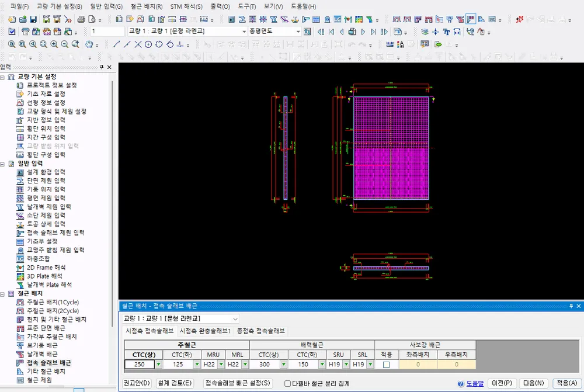This screenshot has width=584, height=392.
Task: Collapse the 철근 배치 tree node
Action: tap(2, 294)
